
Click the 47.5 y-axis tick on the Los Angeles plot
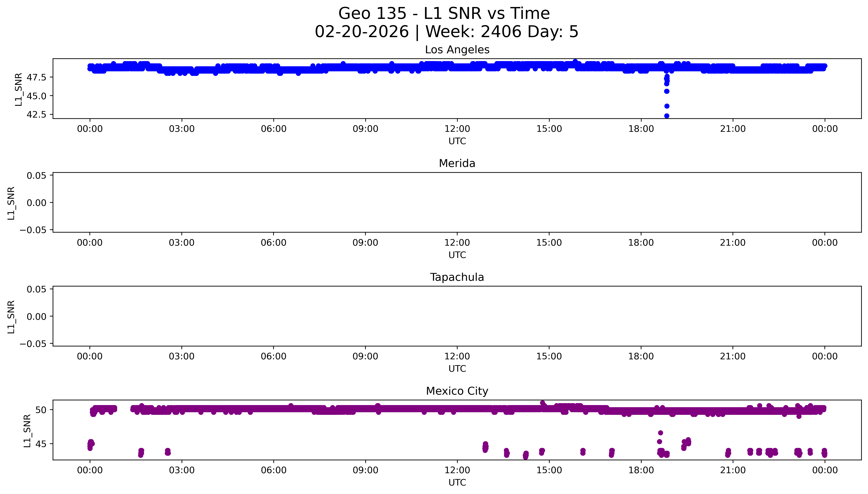coord(36,78)
